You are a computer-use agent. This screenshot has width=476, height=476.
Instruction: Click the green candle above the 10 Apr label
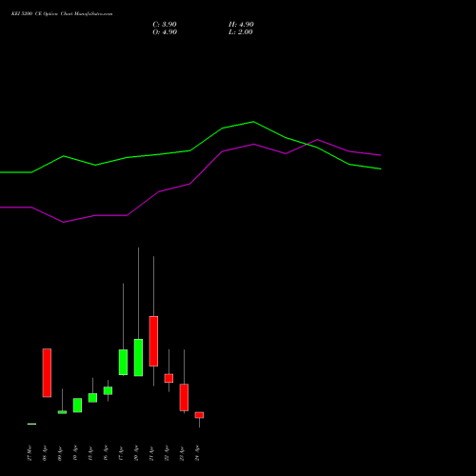[x=77, y=406]
